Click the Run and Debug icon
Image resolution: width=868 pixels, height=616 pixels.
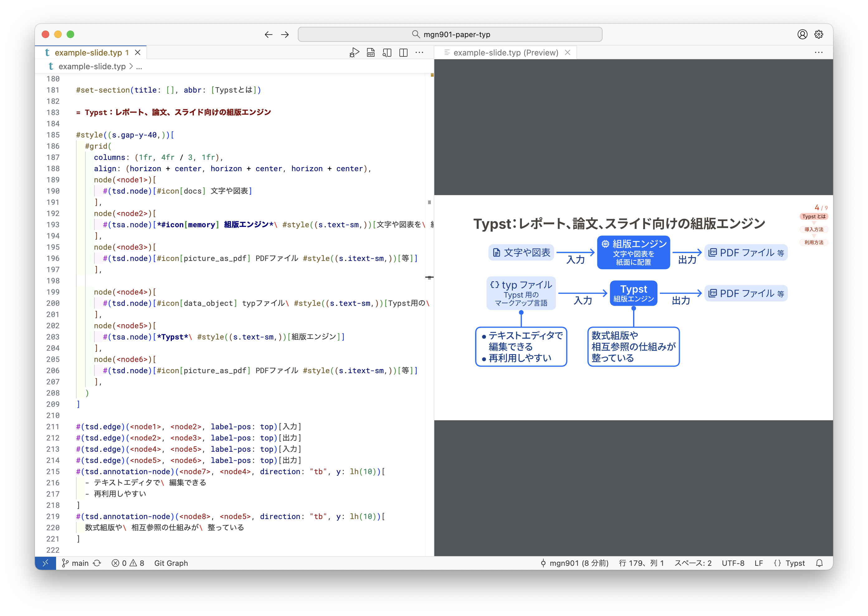coord(354,53)
